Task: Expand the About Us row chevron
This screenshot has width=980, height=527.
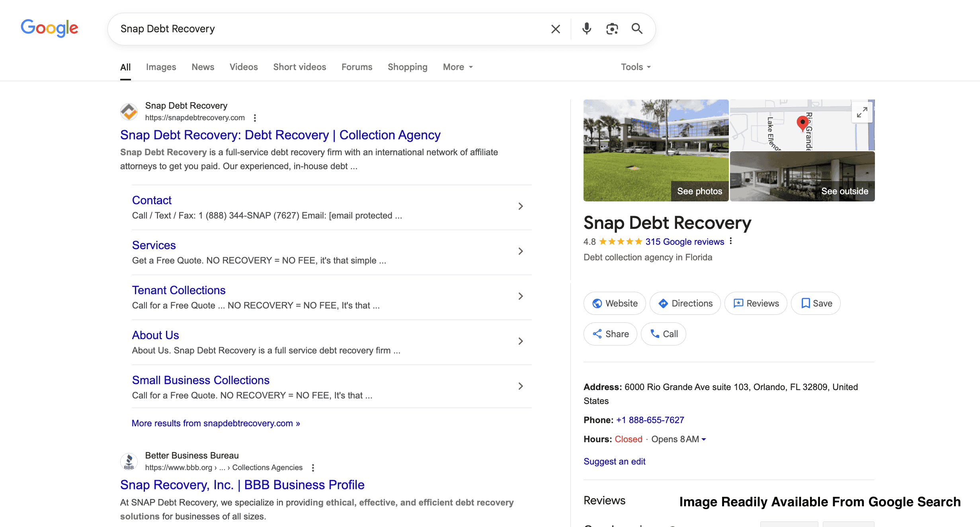Action: 521,341
